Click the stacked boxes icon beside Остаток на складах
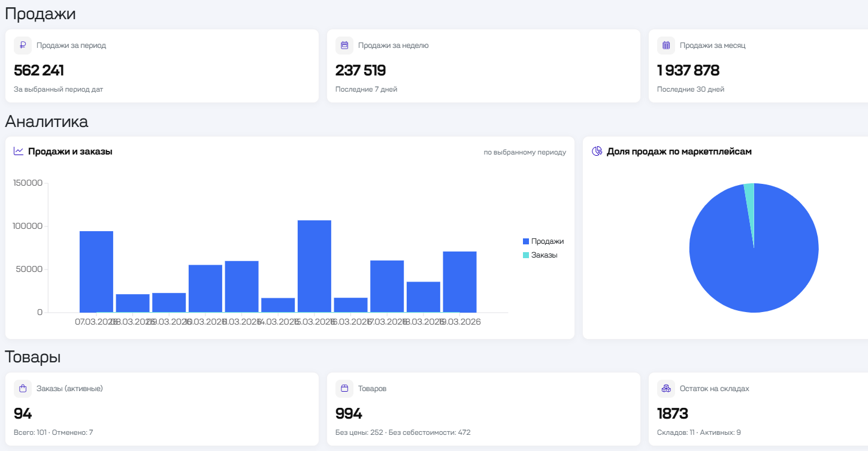 (666, 389)
